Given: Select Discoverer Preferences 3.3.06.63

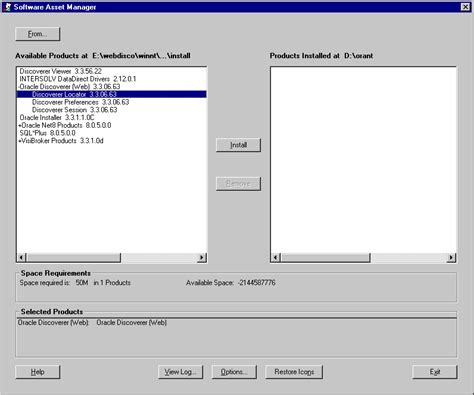Looking at the screenshot, I should 80,102.
